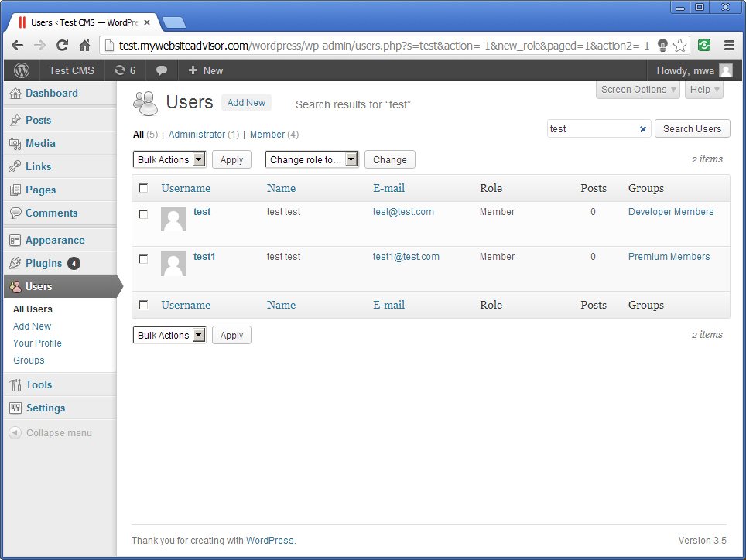Check the box for user test
746x560 pixels.
coord(143,214)
